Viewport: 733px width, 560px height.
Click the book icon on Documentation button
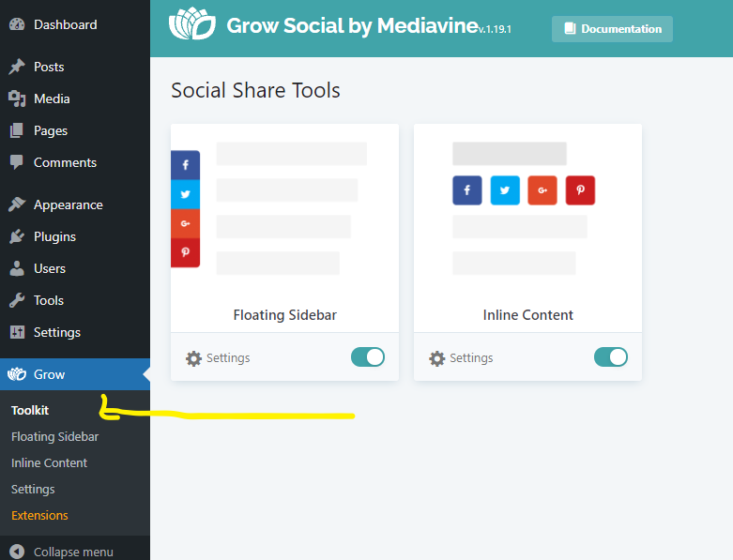pyautogui.click(x=570, y=28)
